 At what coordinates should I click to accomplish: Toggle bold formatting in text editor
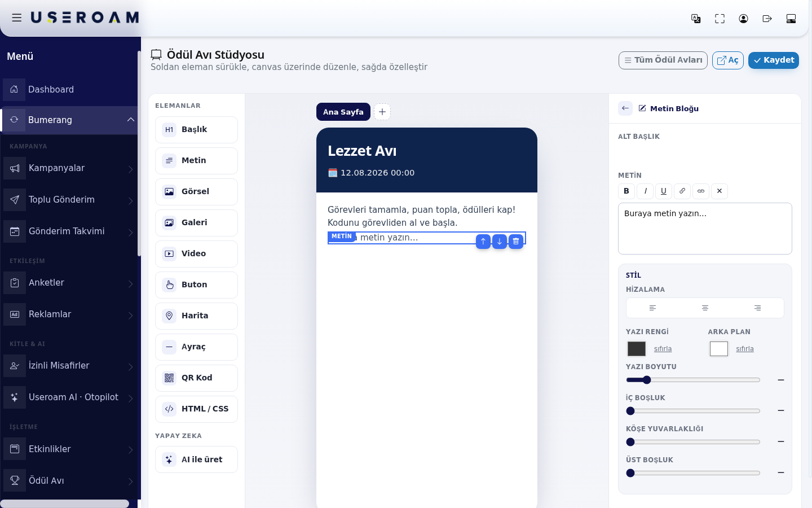(626, 191)
